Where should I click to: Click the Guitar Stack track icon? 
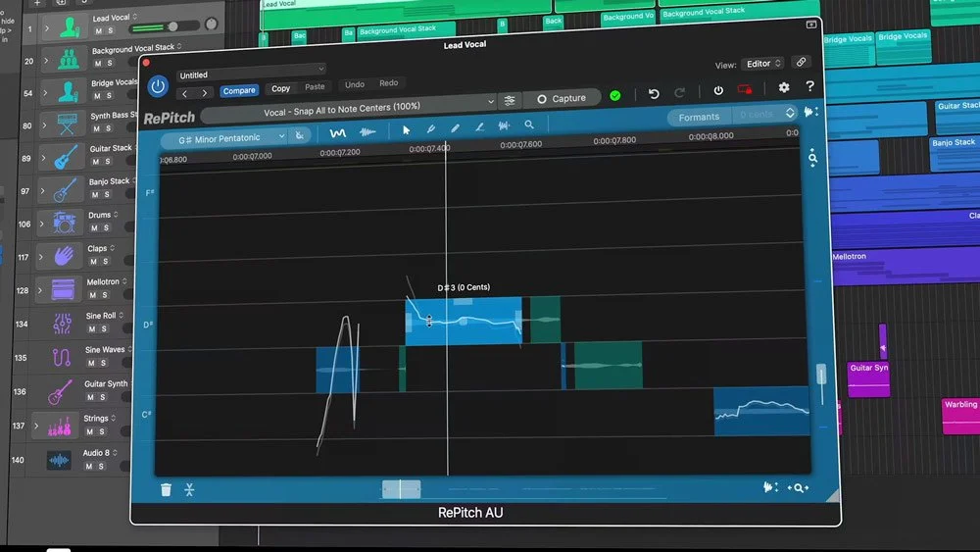[x=67, y=157]
